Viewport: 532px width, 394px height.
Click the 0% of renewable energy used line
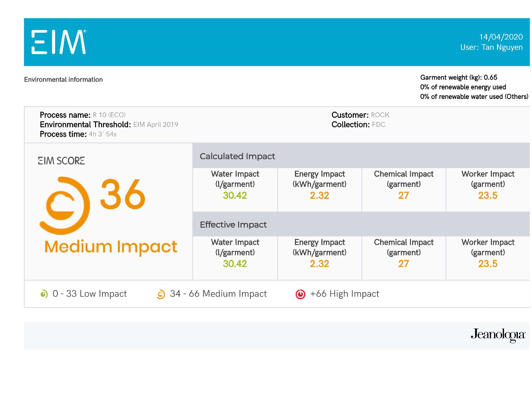point(463,87)
